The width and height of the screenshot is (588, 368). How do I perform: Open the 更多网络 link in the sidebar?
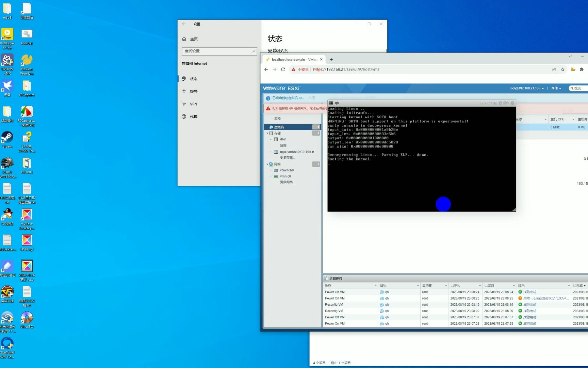pyautogui.click(x=287, y=182)
